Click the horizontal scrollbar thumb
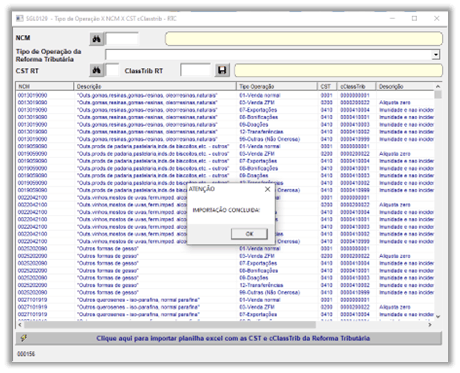 169,324
